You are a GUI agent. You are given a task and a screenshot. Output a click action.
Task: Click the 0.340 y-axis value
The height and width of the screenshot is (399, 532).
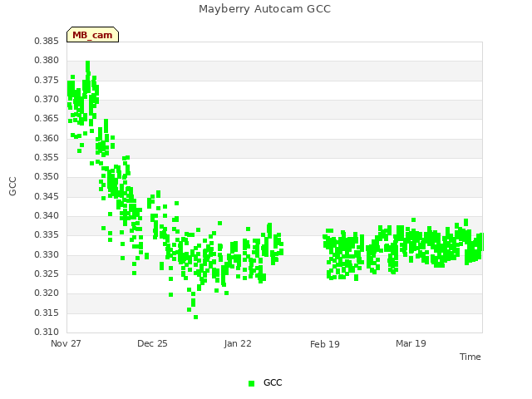[47, 216]
